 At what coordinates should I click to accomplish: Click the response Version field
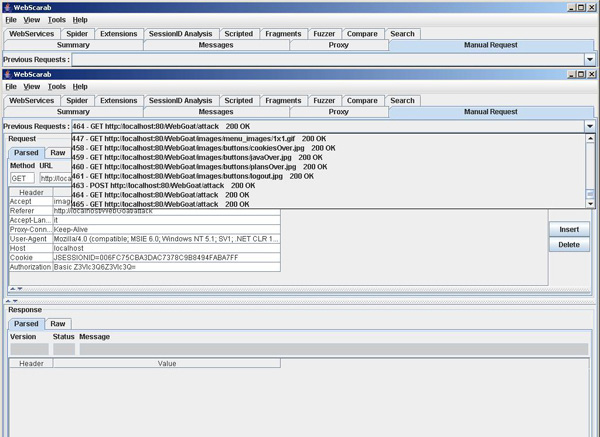(x=29, y=349)
